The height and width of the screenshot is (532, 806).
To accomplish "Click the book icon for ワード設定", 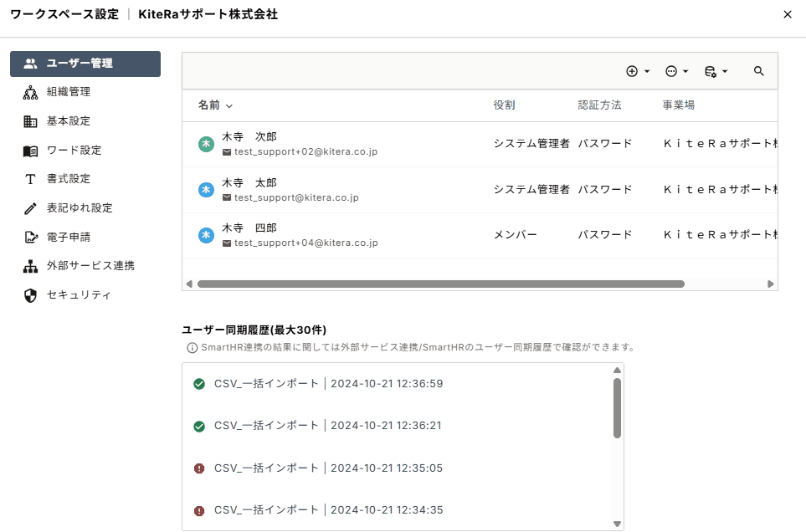I will 30,151.
